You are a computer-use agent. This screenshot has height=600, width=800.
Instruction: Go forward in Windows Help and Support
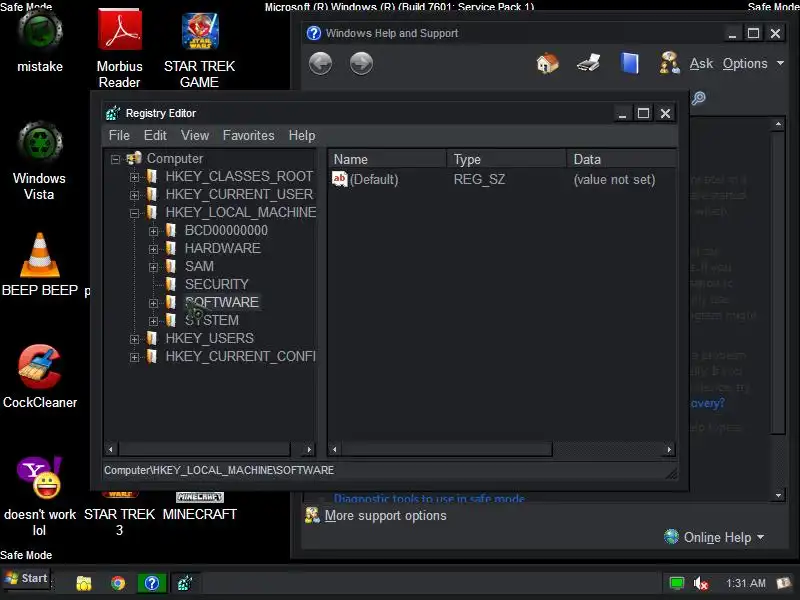pos(361,64)
